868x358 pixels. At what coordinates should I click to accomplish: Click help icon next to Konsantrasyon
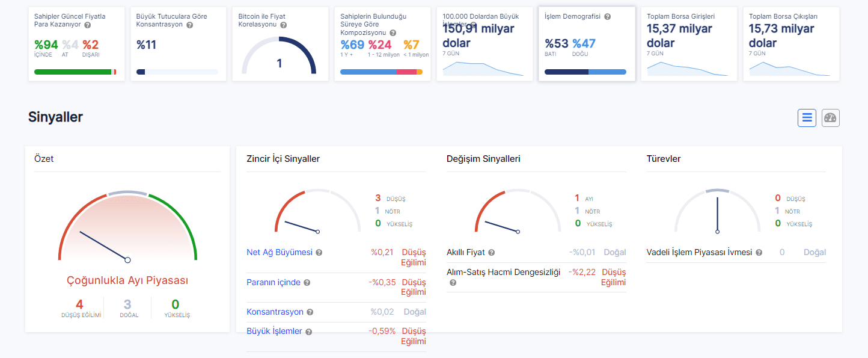pyautogui.click(x=310, y=312)
